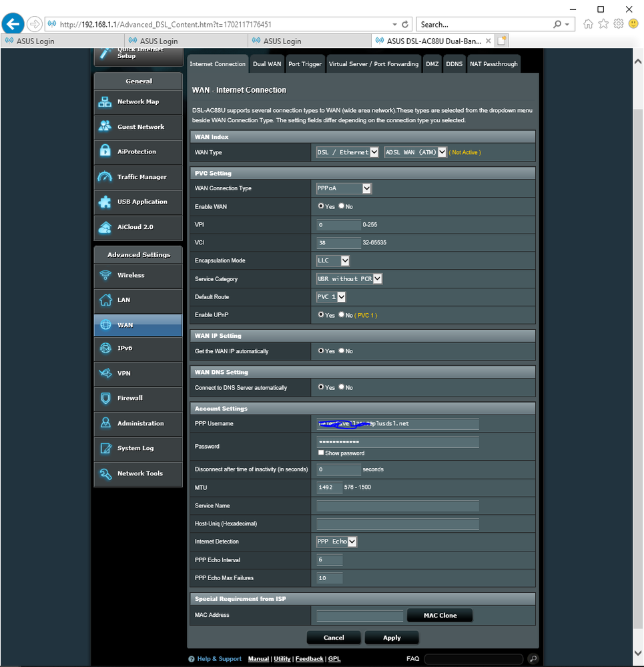This screenshot has width=644, height=667.
Task: Open the Service Category dropdown
Action: click(349, 279)
